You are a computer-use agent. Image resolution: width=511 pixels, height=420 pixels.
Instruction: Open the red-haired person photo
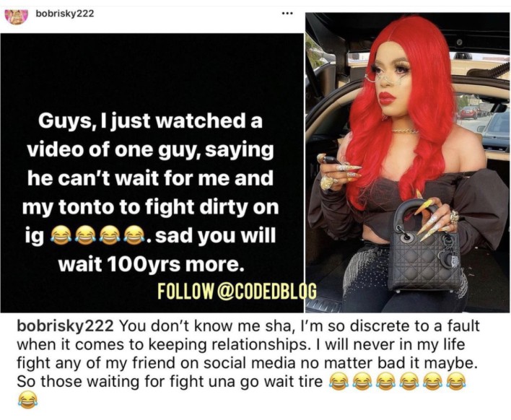tap(408, 162)
